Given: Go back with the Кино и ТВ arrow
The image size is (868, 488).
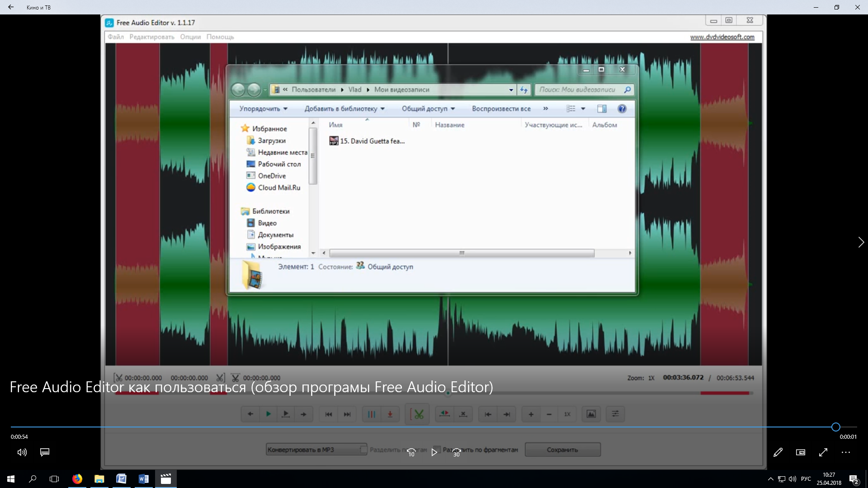Looking at the screenshot, I should point(11,7).
